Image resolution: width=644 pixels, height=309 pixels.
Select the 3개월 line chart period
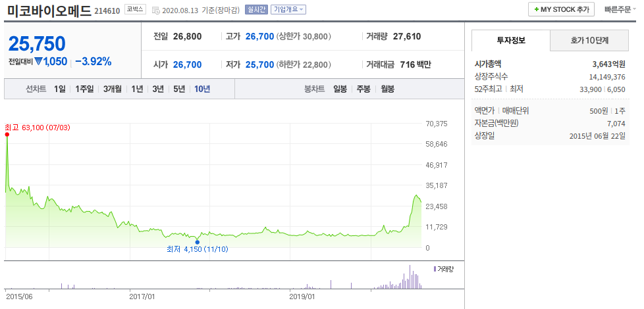click(x=112, y=89)
